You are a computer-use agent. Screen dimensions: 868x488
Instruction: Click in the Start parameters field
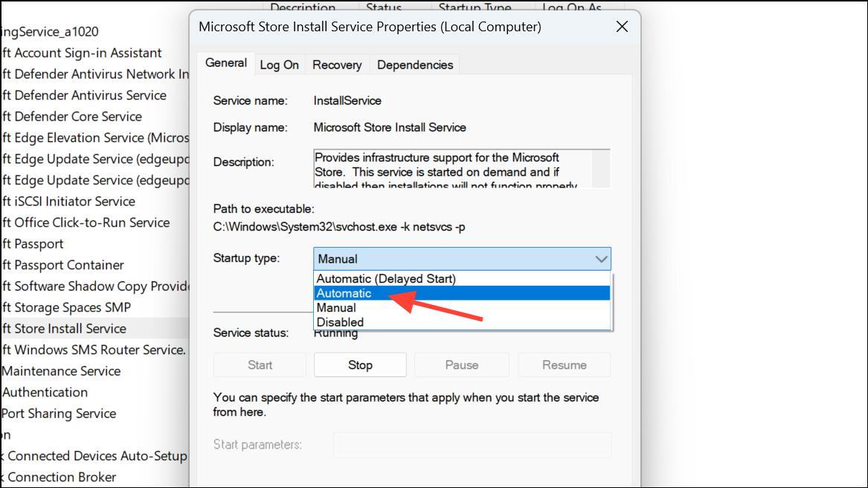(472, 445)
